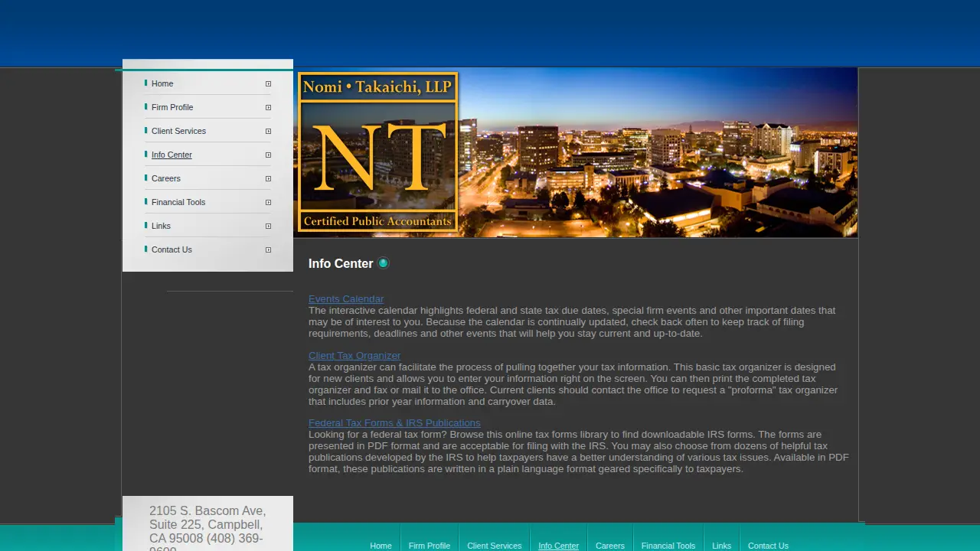Expand the icon next to sidebar Links
This screenshot has height=551, width=980.
268,227
